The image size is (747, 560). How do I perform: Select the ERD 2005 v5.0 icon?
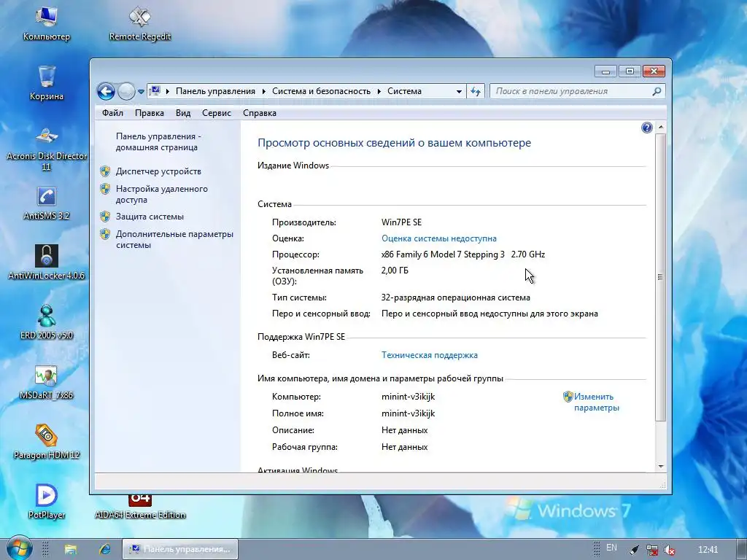[46, 322]
